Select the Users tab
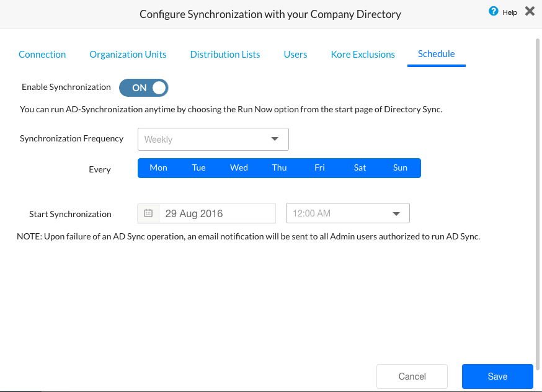 point(295,55)
